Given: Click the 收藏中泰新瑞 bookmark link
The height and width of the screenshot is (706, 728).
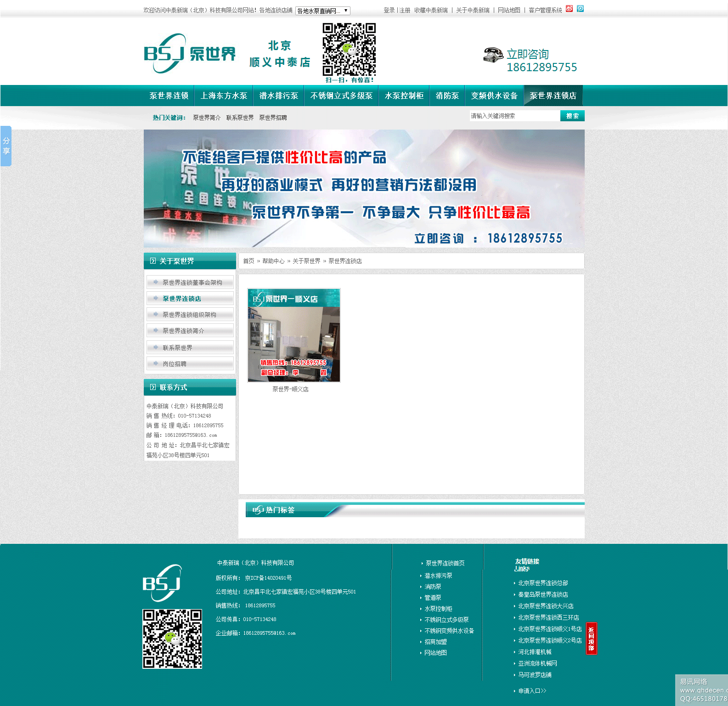Looking at the screenshot, I should coord(431,10).
